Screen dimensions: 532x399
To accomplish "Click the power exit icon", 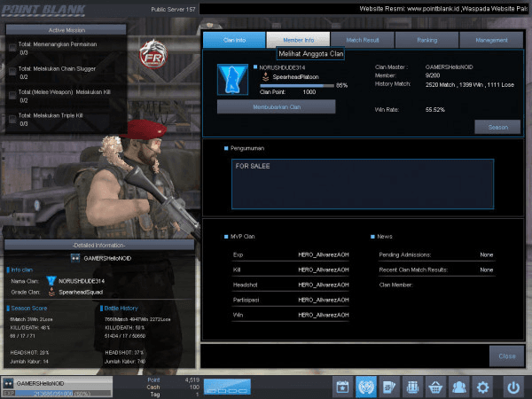I will coord(512,387).
